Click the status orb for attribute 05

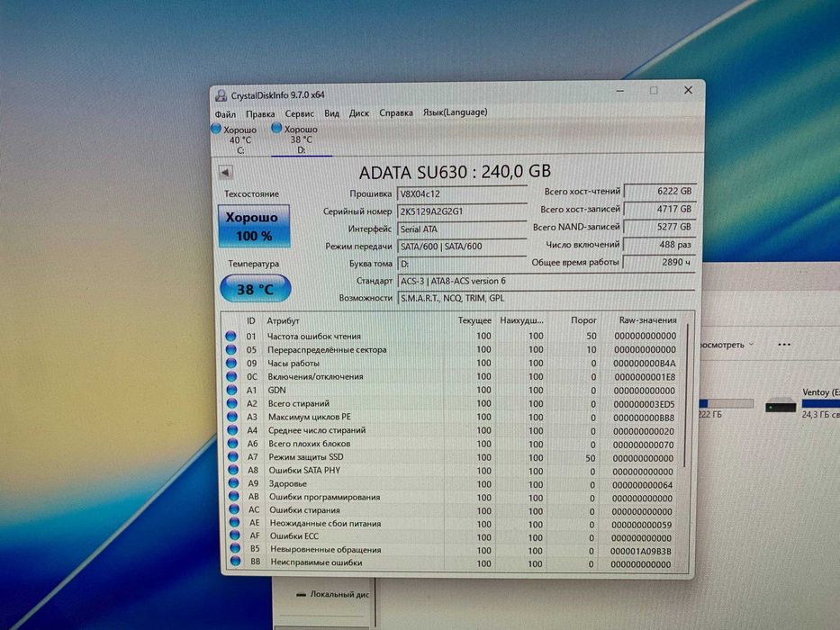pyautogui.click(x=230, y=349)
